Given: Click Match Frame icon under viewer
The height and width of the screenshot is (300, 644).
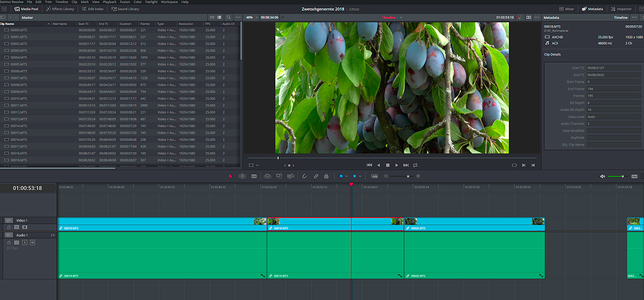Looking at the screenshot, I should point(514,165).
